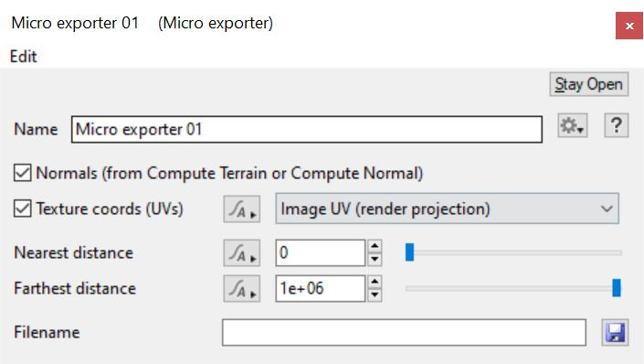Click the save file icon next to Filename
The height and width of the screenshot is (364, 644).
[x=616, y=332]
